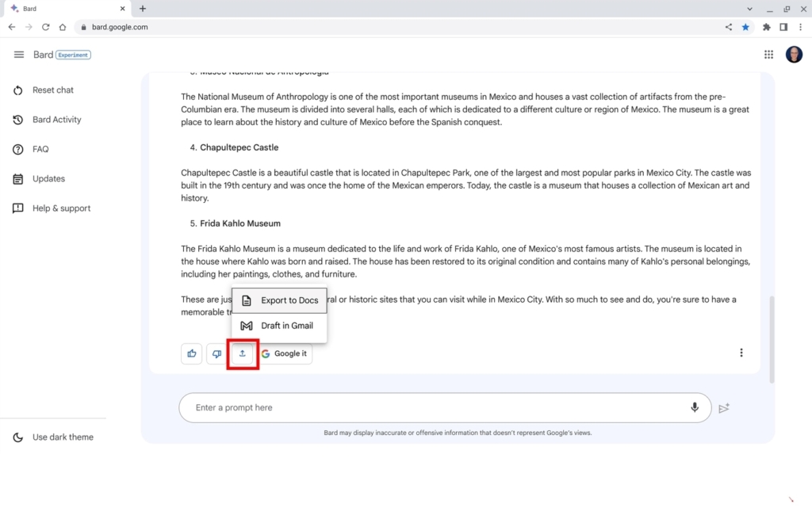Expand the browser extensions puzzle icon
This screenshot has height=519, width=812.
766,26
